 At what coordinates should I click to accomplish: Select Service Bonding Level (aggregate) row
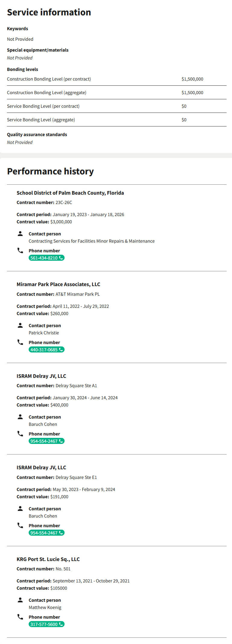[x=116, y=120]
